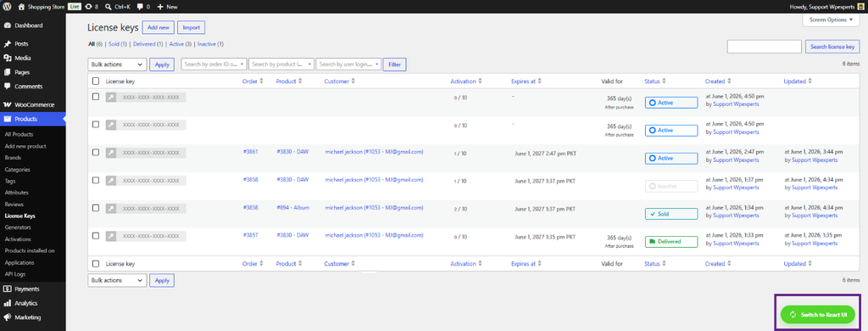Select the checkbox for order #3857 row

96,235
